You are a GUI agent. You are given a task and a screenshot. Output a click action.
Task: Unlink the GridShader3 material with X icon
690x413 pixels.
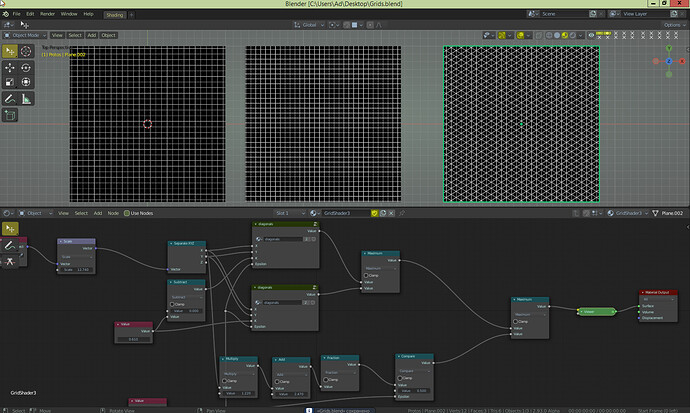click(x=391, y=213)
